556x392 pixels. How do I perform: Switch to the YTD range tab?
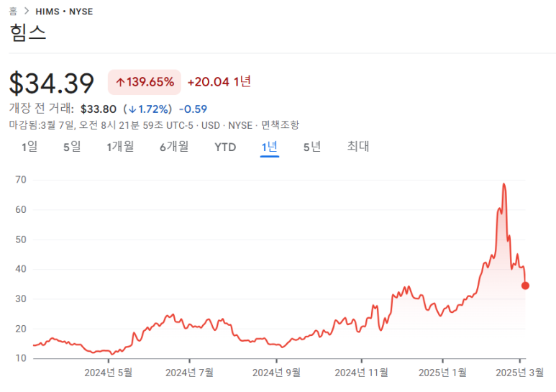pos(225,147)
